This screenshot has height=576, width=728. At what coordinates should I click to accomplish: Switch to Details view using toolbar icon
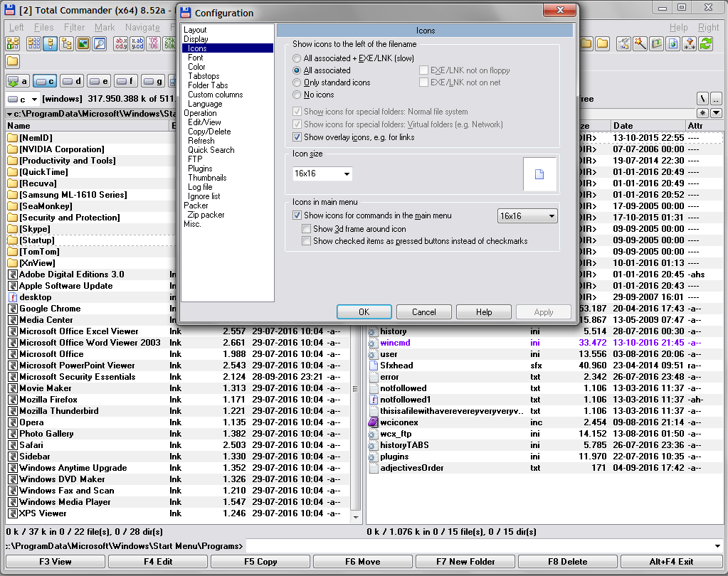pos(50,44)
